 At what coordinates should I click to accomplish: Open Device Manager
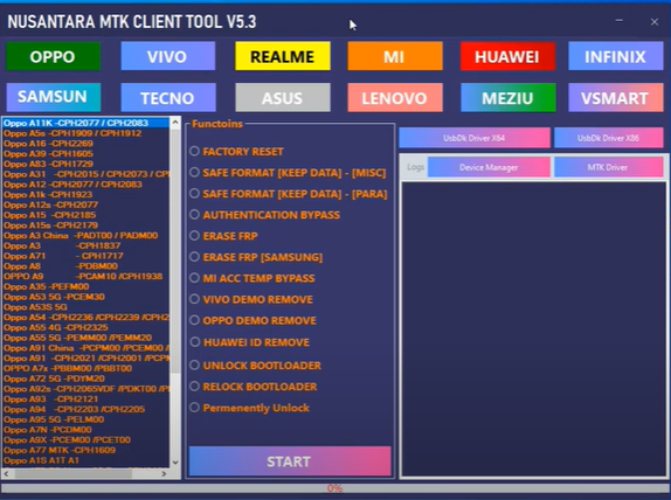pyautogui.click(x=489, y=167)
